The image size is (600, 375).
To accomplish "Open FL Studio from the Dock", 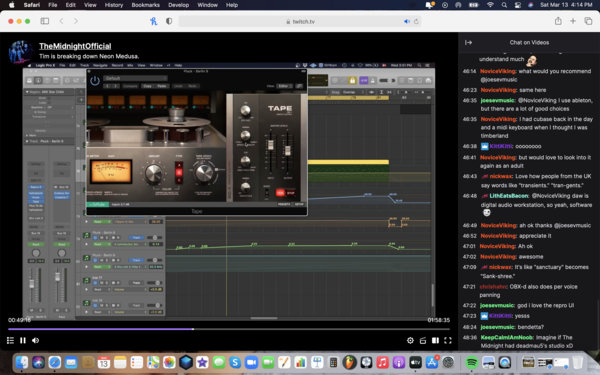I will tap(349, 362).
